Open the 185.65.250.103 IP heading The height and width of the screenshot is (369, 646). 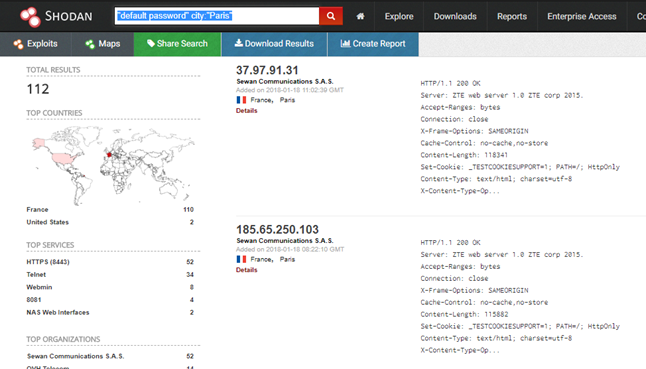pos(277,229)
